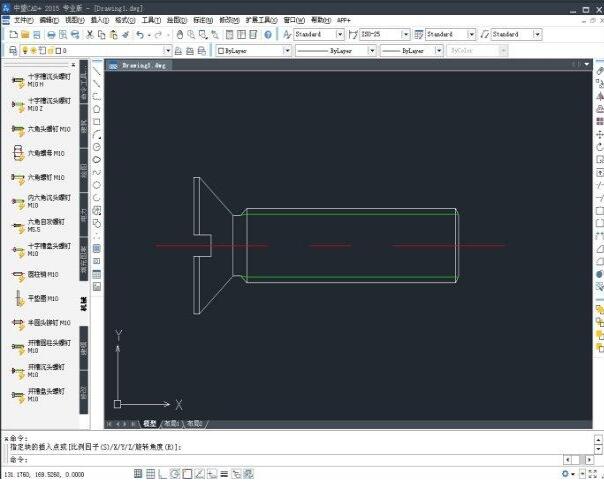This screenshot has width=604, height=481.
Task: Click the Undo arrow icon
Action: pyautogui.click(x=140, y=35)
